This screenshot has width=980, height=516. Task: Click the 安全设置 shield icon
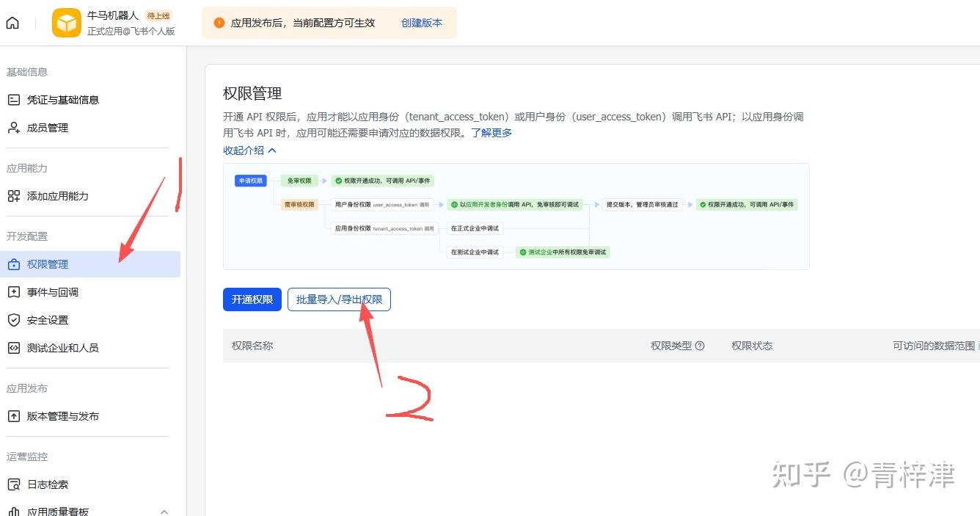pos(13,320)
